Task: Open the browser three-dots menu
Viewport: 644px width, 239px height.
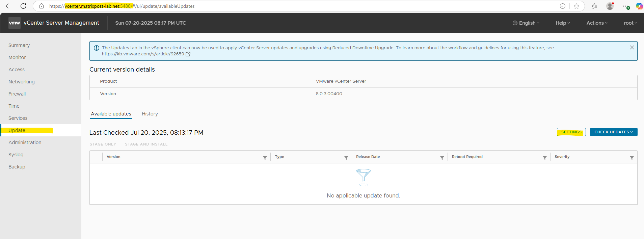Action: pyautogui.click(x=626, y=6)
